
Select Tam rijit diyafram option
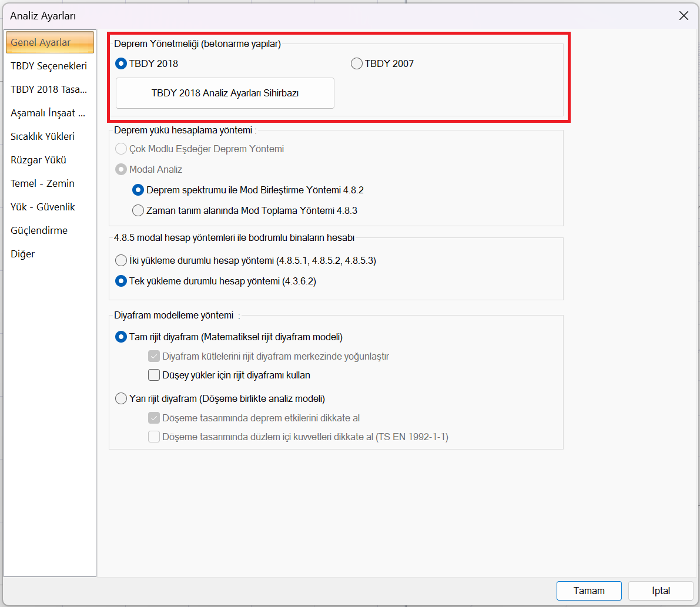click(x=122, y=337)
